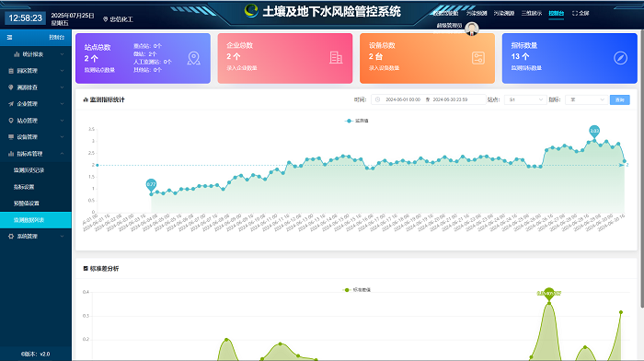Open the 站点 S1 dropdown
The width and height of the screenshot is (644, 361).
[x=525, y=99]
